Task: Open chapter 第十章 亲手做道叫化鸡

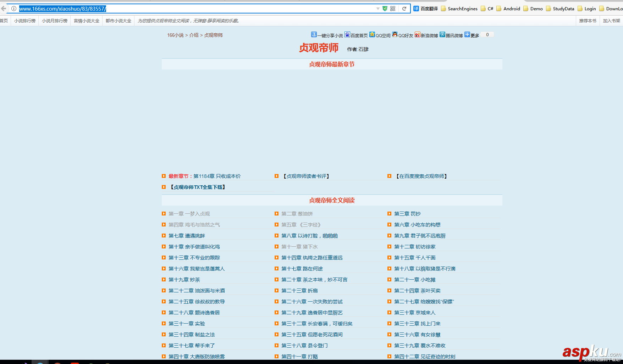Action: (194, 247)
